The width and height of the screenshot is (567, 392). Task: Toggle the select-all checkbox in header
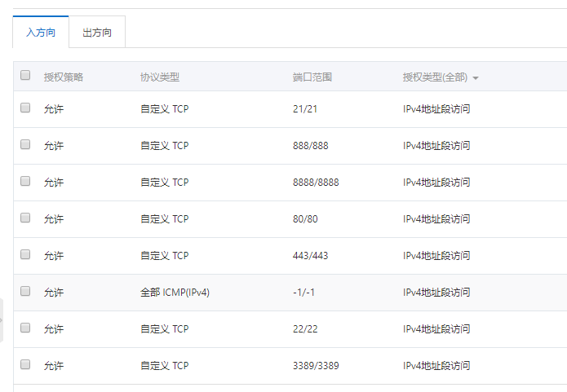pos(25,75)
